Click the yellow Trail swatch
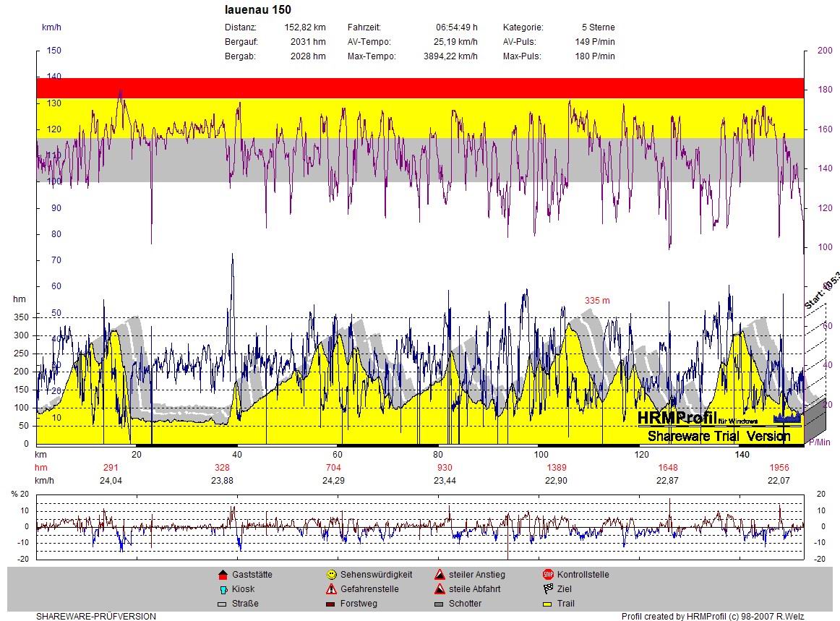The width and height of the screenshot is (840, 621). pyautogui.click(x=547, y=604)
